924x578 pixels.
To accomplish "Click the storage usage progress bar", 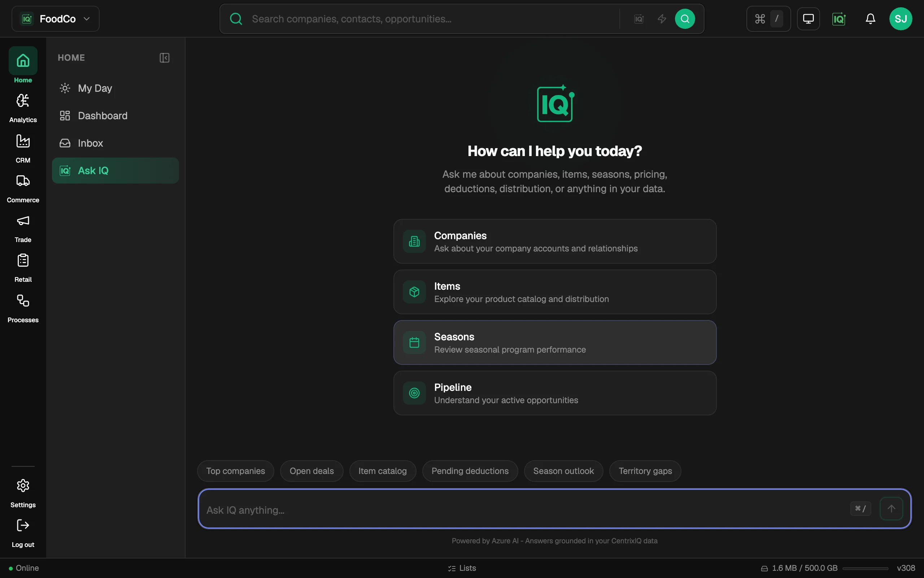I will (x=865, y=569).
